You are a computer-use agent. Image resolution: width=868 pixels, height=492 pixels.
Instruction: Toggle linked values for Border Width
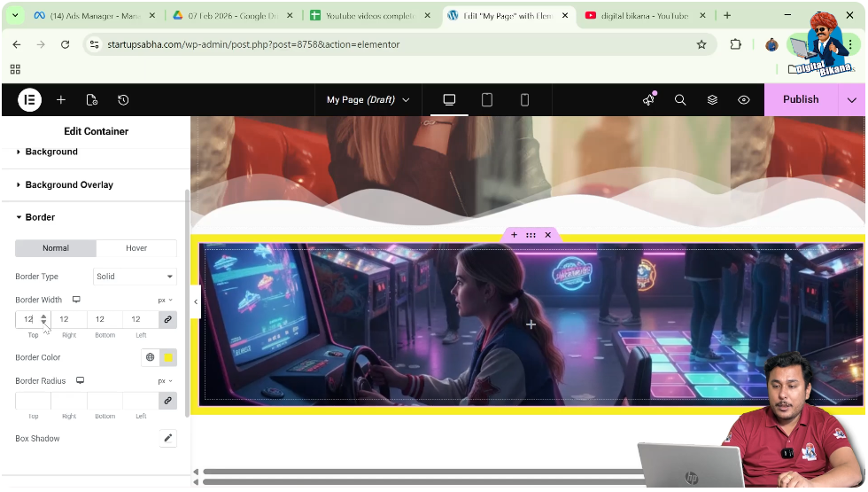(167, 319)
